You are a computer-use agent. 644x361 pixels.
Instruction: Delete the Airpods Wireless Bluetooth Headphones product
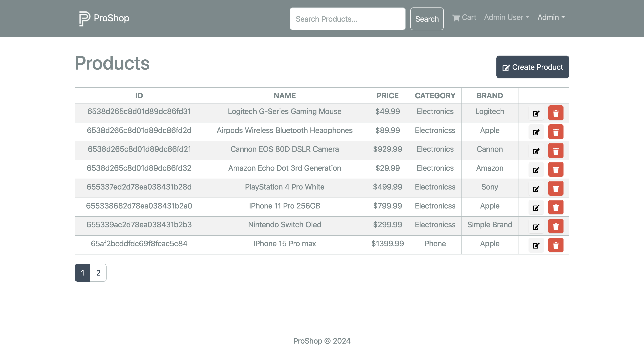click(555, 132)
